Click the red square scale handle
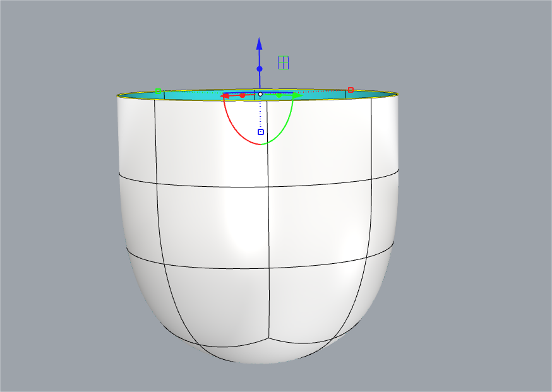The height and width of the screenshot is (392, 552). coord(351,90)
